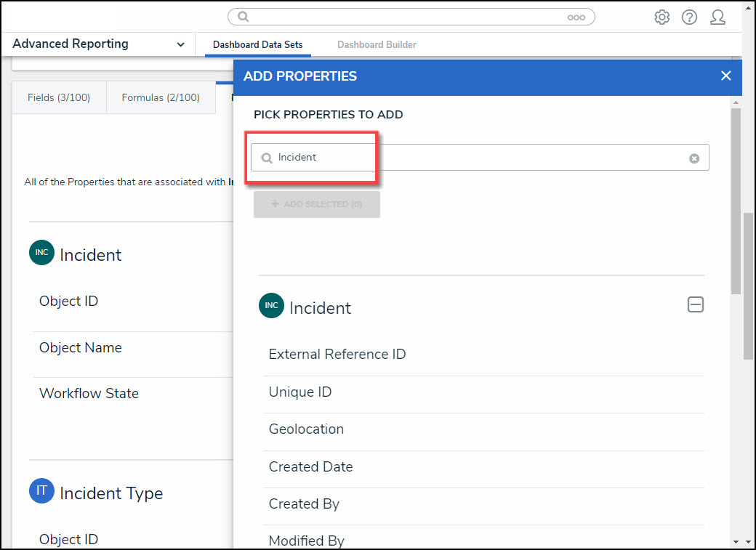Image resolution: width=756 pixels, height=550 pixels.
Task: Click the three-dots icon in search bar
Action: click(x=576, y=17)
